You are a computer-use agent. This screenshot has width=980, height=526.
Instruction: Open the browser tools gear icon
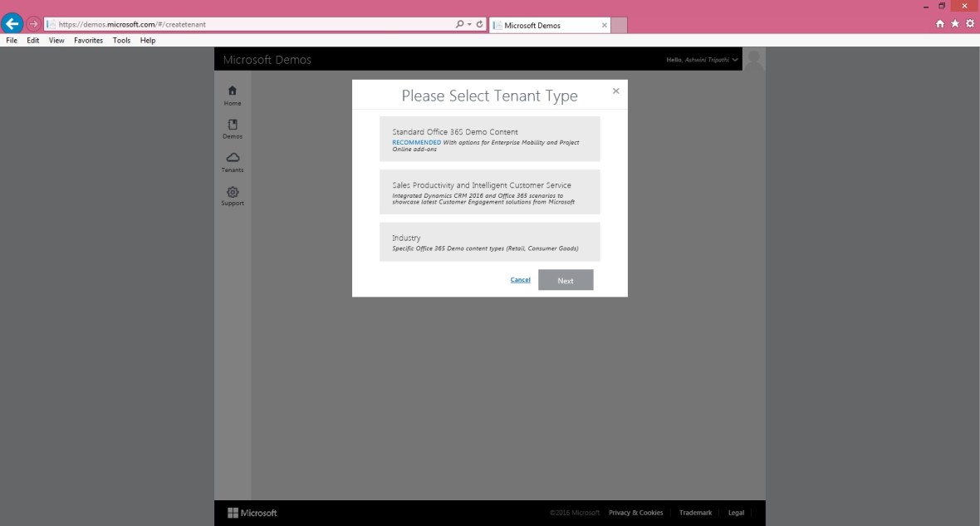point(969,25)
